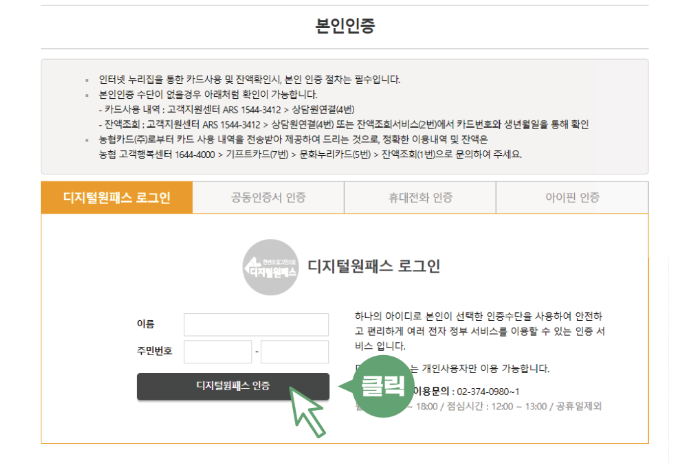The image size is (674, 473).
Task: Click the 카드사용 내역 ARS 1544-3412 line
Action: (x=227, y=109)
